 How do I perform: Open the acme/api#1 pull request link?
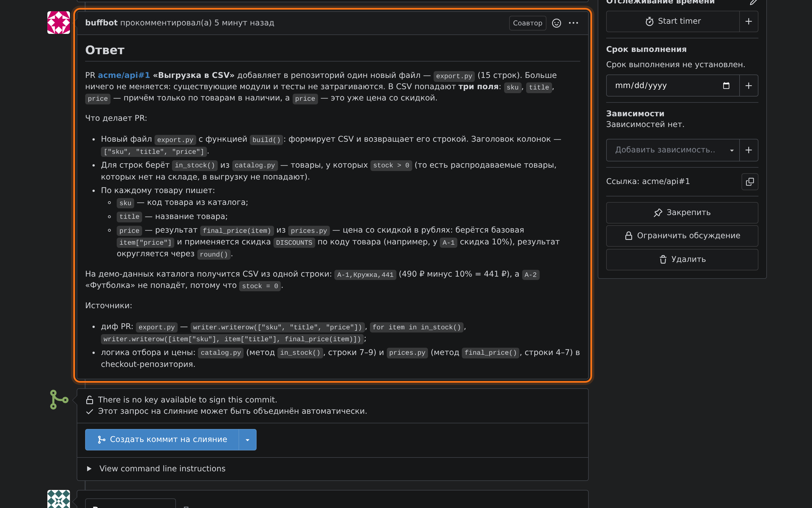point(124,75)
